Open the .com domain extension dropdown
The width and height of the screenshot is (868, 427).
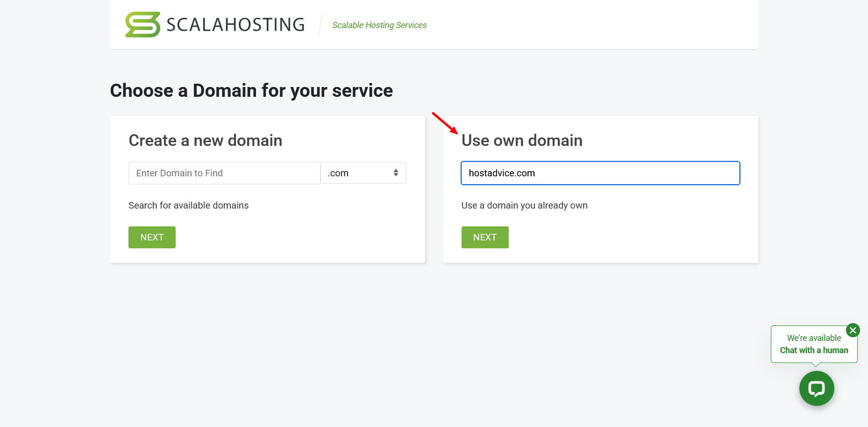click(x=363, y=173)
